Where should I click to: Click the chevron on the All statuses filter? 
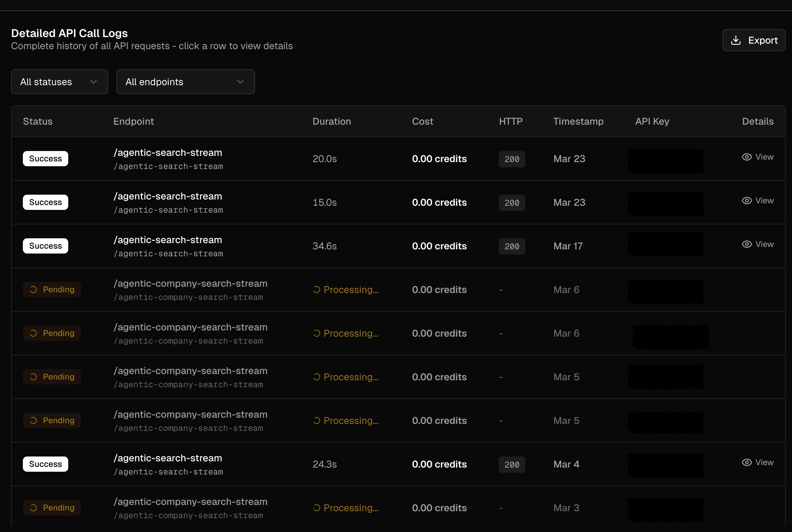pyautogui.click(x=93, y=82)
